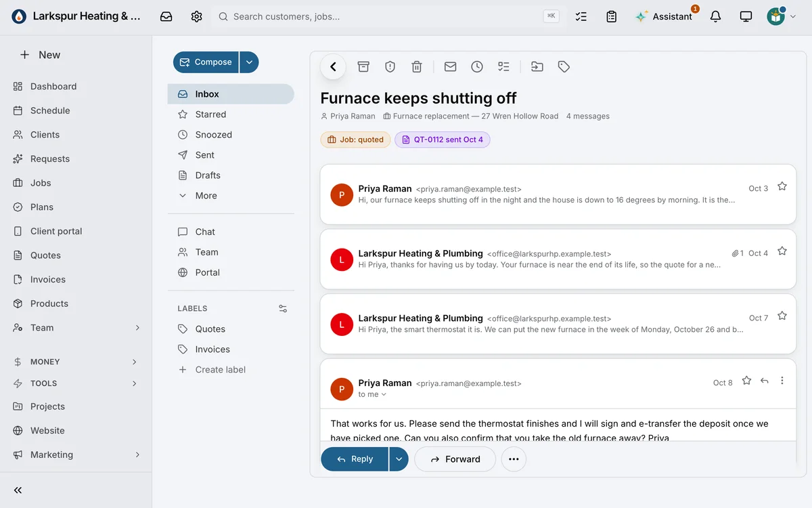Click the Compose button

tap(206, 62)
